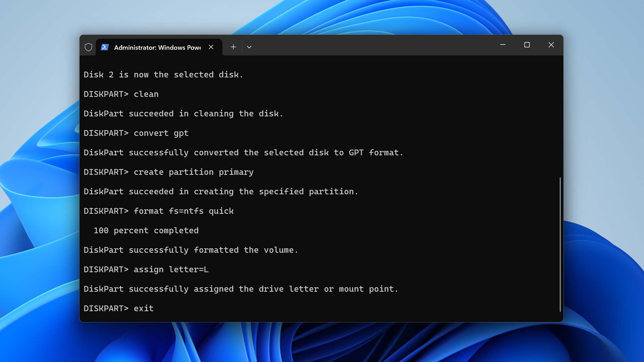
Task: Close the Administrator: Windows PowerShell tab
Action: click(211, 47)
